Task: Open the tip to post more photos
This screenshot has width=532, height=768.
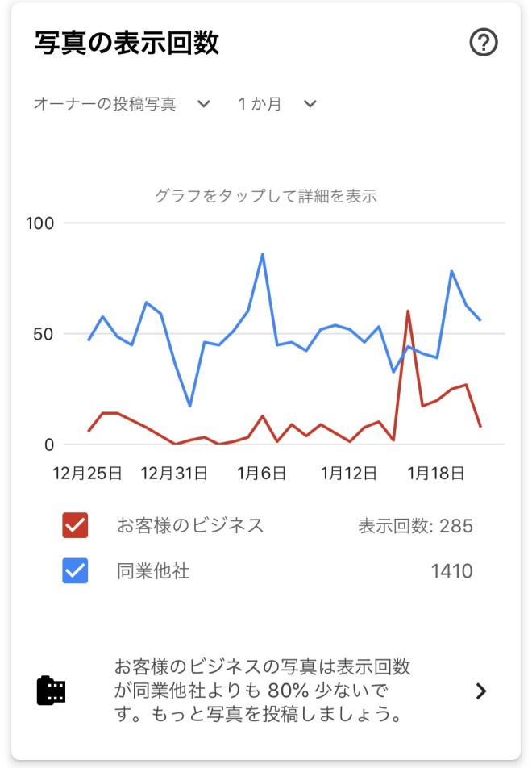Action: 263,691
